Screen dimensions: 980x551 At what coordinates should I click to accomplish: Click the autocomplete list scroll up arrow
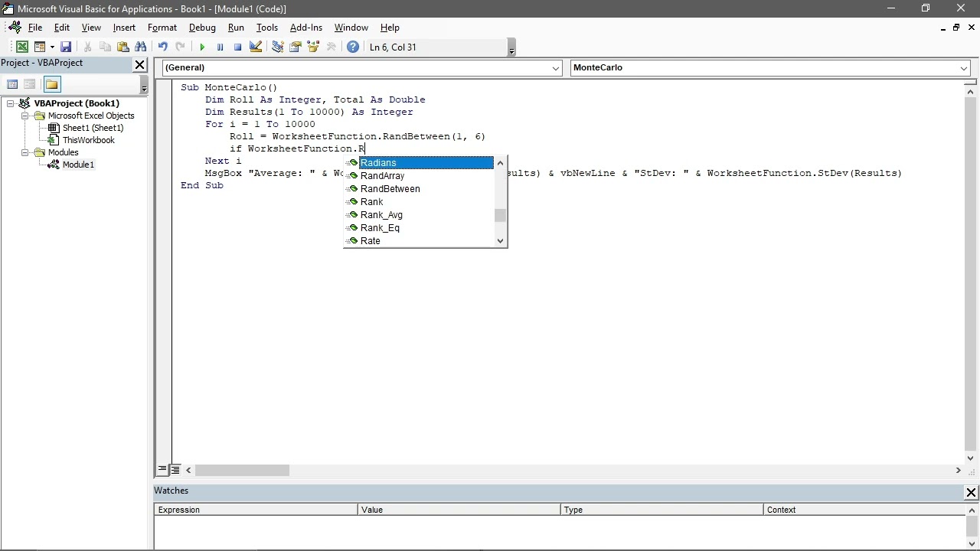501,163
